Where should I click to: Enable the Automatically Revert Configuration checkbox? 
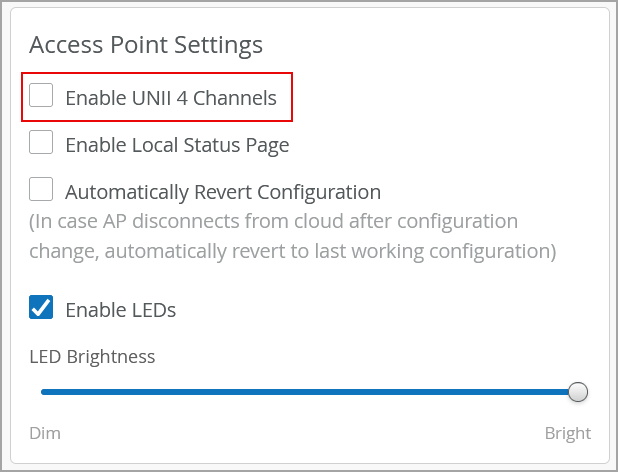click(41, 190)
